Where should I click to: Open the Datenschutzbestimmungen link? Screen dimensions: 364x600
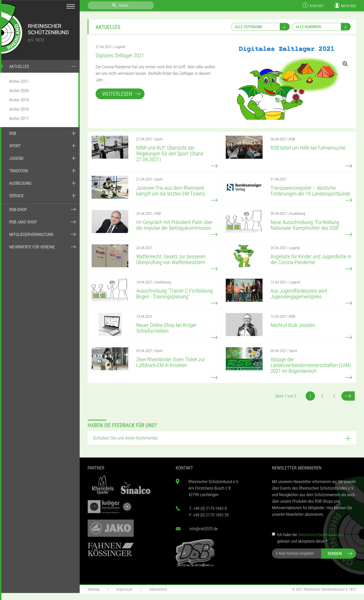(x=320, y=535)
